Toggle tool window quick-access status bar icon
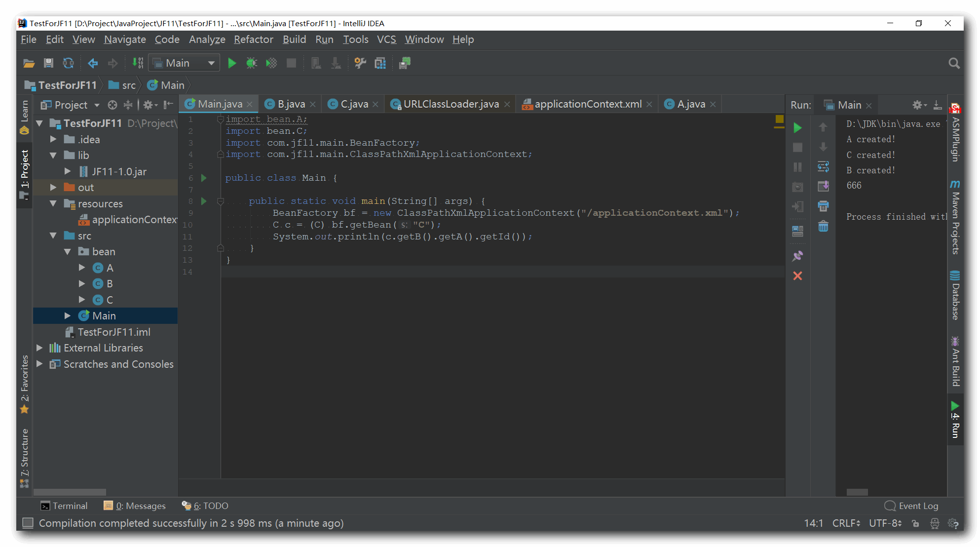The height and width of the screenshot is (547, 980). (x=28, y=523)
